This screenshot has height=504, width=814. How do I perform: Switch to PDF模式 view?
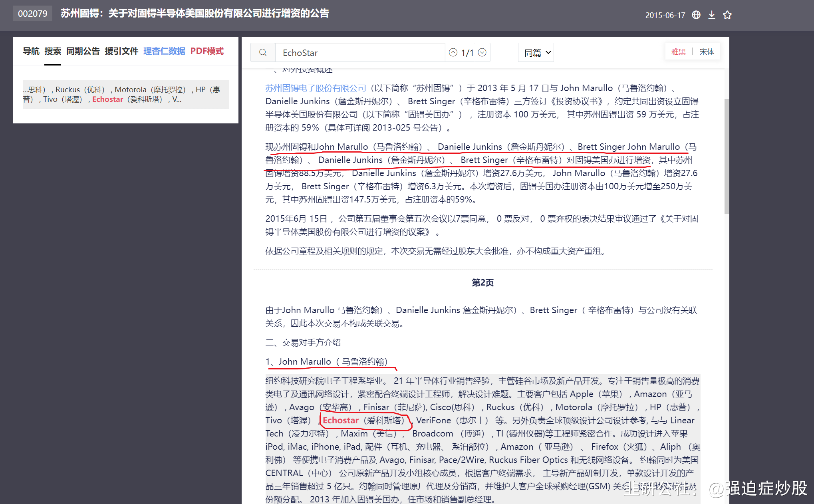click(x=207, y=51)
